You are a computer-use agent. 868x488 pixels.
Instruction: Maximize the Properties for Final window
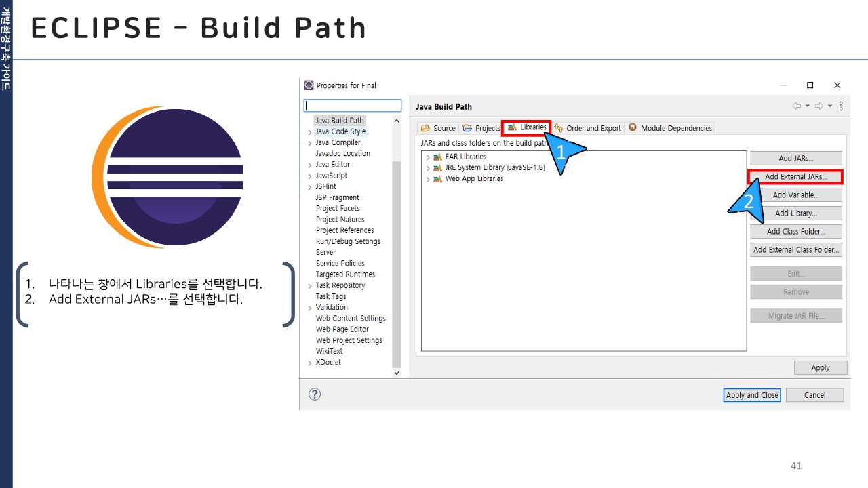810,85
